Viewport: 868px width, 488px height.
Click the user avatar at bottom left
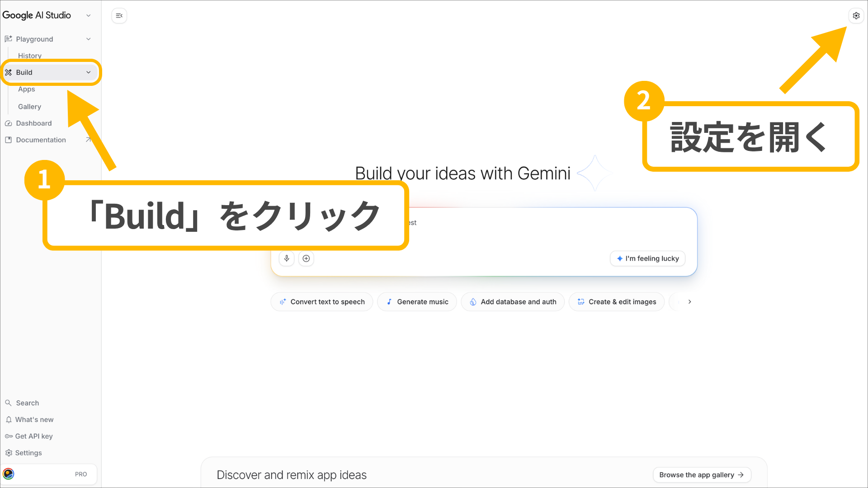pyautogui.click(x=9, y=474)
